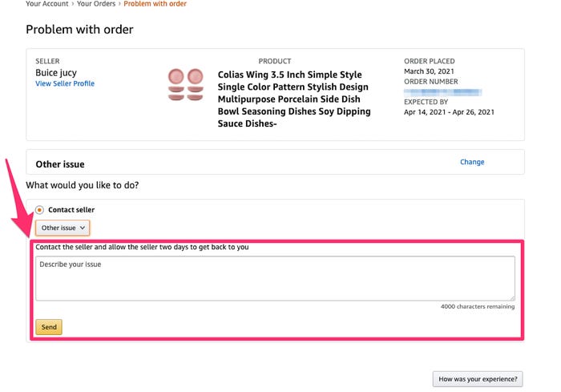The width and height of the screenshot is (561, 392).
Task: Open Your Orders breadcrumb link
Action: click(96, 4)
